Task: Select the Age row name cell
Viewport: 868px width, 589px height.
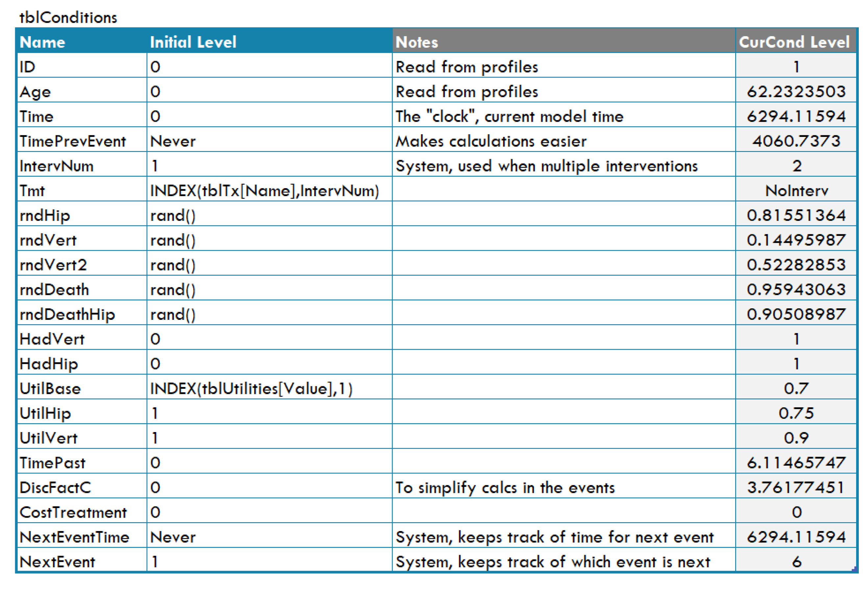Action: (x=36, y=91)
